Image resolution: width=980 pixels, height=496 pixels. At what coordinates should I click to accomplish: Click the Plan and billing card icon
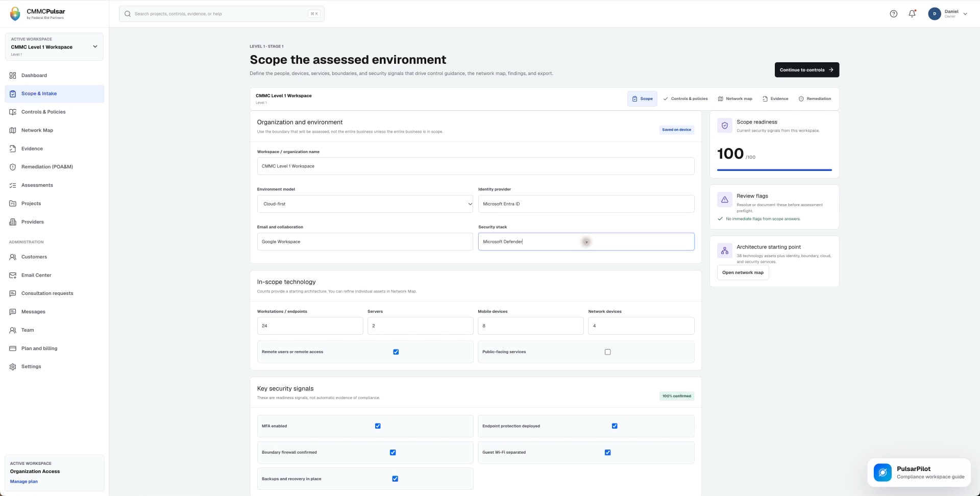[x=13, y=349]
